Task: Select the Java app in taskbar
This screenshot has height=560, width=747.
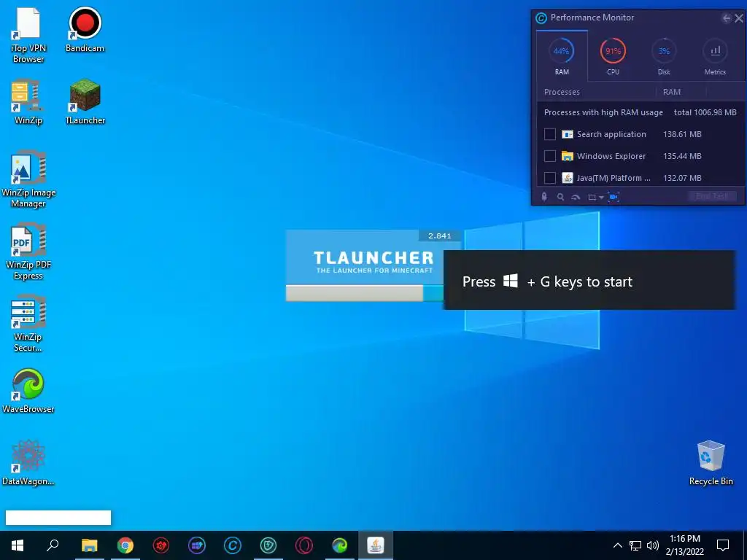Action: click(376, 545)
